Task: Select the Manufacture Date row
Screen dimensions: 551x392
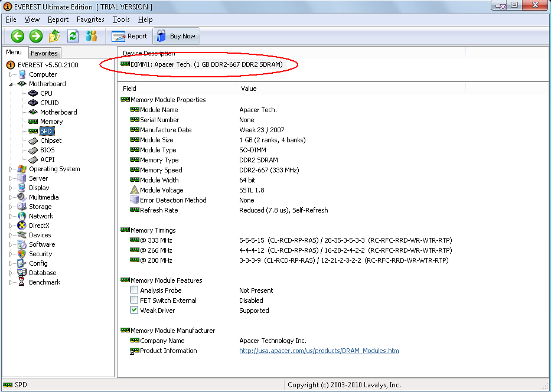Action: point(207,130)
